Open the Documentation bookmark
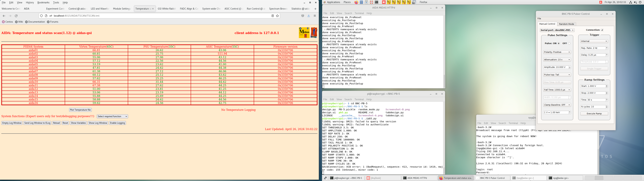This screenshot has width=644, height=181. [x=35, y=22]
